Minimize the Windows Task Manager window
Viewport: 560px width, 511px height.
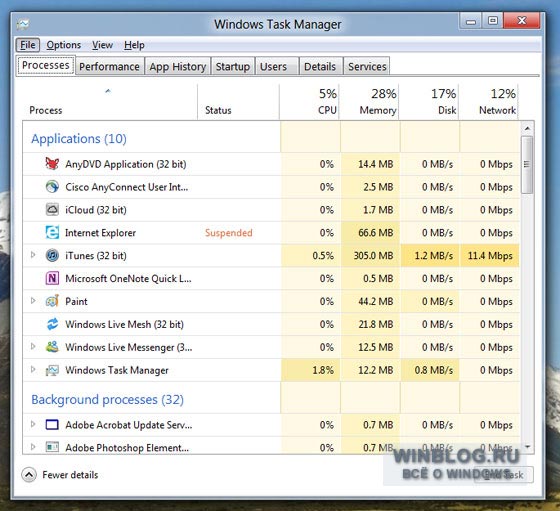470,21
